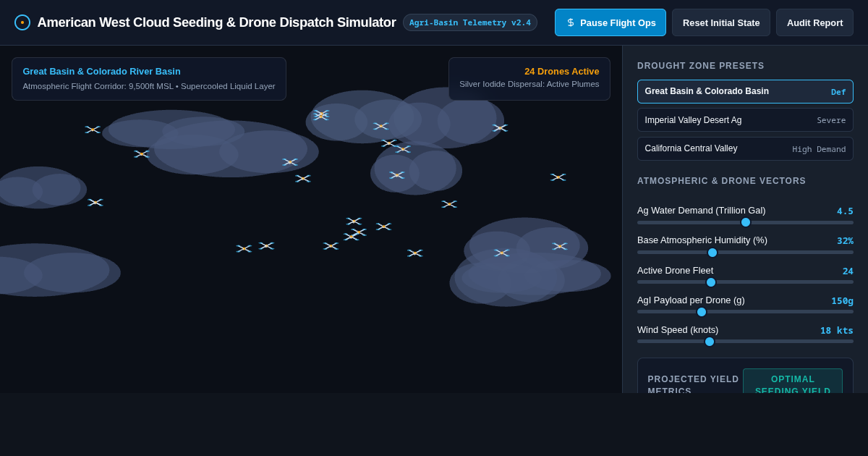Click the 18 kts wind speed value
Image resolution: width=868 pixels, height=456 pixels.
(837, 331)
